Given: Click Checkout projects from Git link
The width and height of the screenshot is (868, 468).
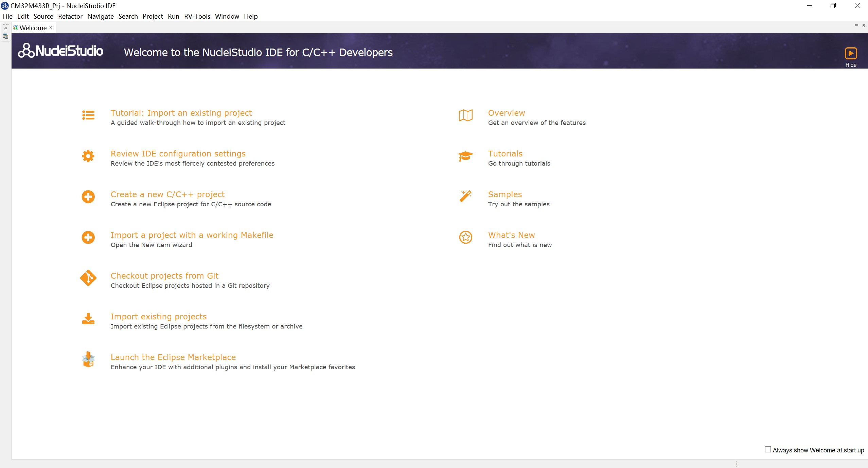Looking at the screenshot, I should point(164,276).
